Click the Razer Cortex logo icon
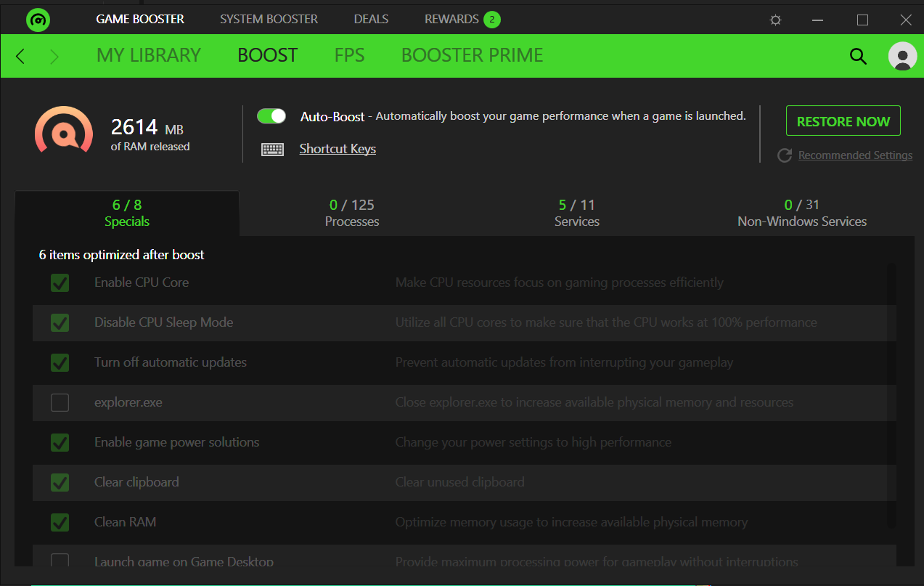Image resolution: width=924 pixels, height=586 pixels. [x=38, y=20]
